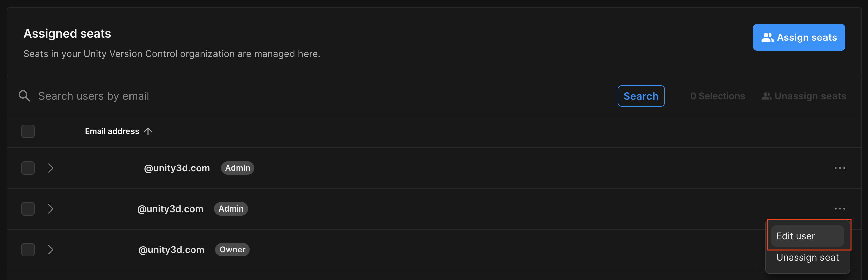The image size is (868, 280).
Task: Expand the first Admin user row
Action: [51, 168]
